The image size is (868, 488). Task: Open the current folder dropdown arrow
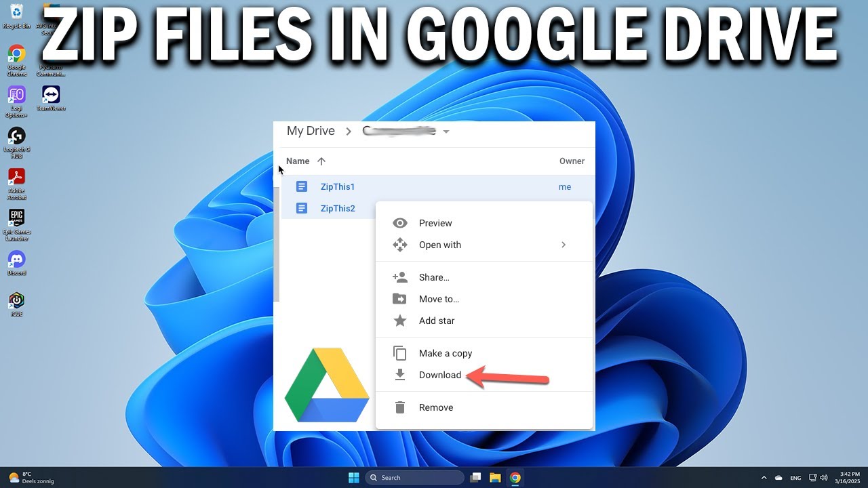[446, 131]
